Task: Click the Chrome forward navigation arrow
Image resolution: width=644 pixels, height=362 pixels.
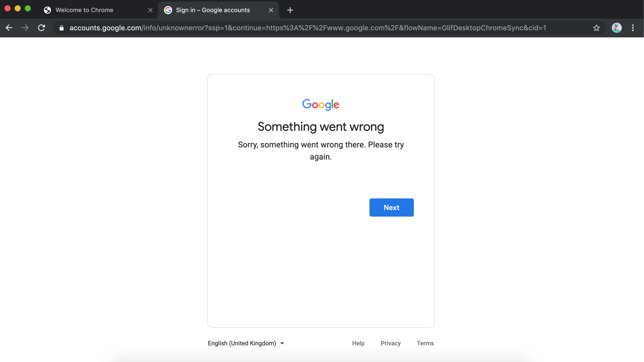Action: click(25, 28)
